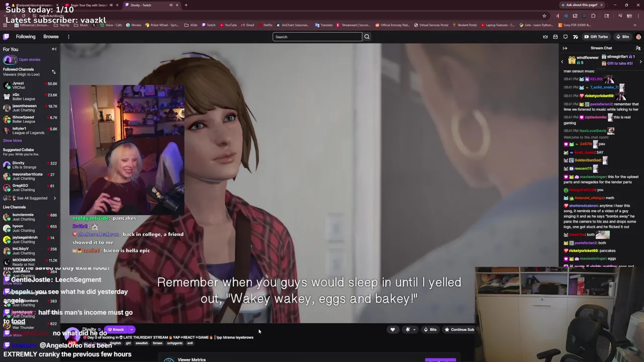Image resolution: width=644 pixels, height=362 pixels.
Task: Open the more options menu beside Browse
Action: [x=68, y=37]
